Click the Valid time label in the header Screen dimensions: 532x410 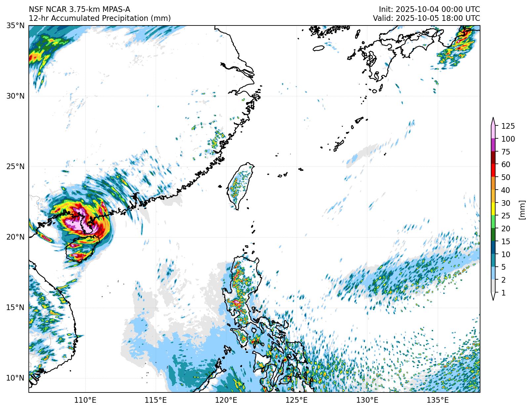tap(426, 18)
